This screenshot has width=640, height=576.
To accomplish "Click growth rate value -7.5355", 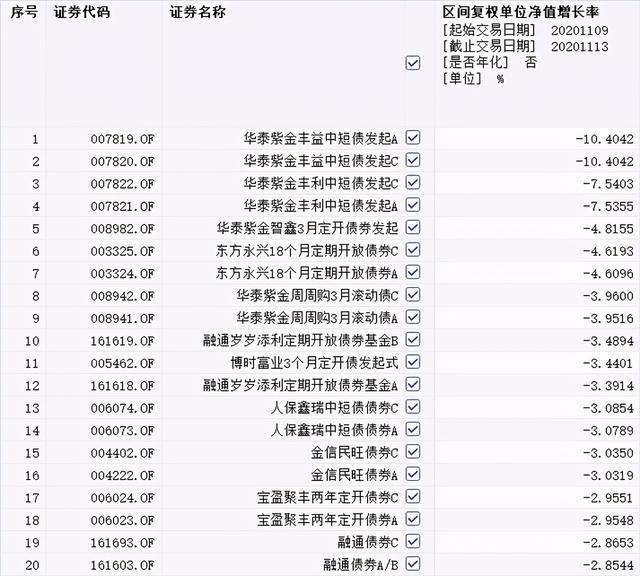I will pos(608,207).
